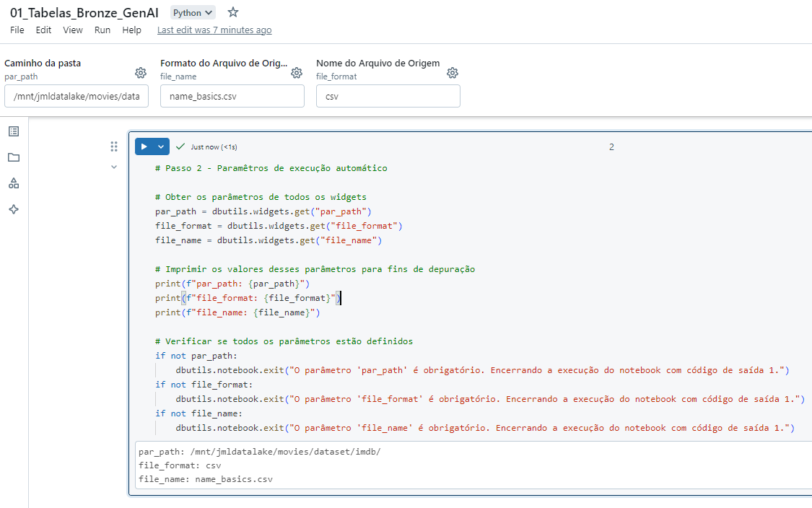Focus the name_basics.csv widget input
Image resolution: width=812 pixels, height=508 pixels.
232,96
